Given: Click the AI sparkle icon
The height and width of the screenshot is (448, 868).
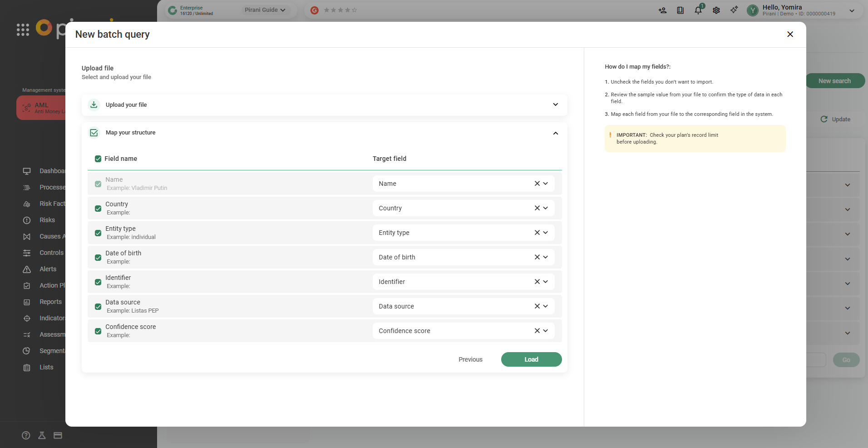Looking at the screenshot, I should click(734, 10).
